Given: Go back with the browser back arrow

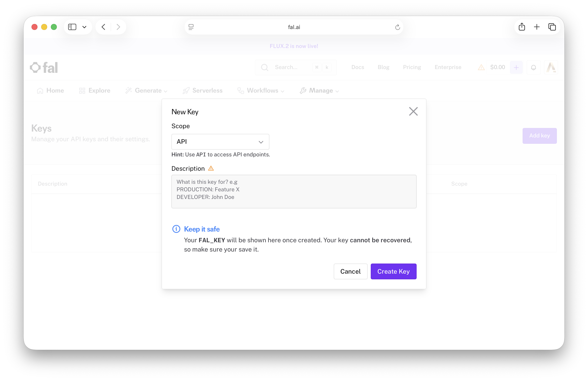Looking at the screenshot, I should [x=103, y=27].
